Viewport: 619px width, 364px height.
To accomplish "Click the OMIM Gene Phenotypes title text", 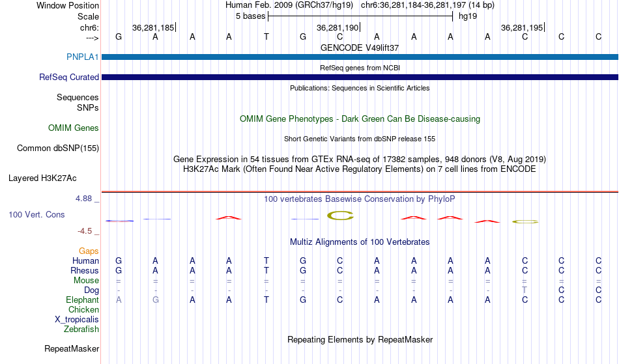I will [x=360, y=119].
